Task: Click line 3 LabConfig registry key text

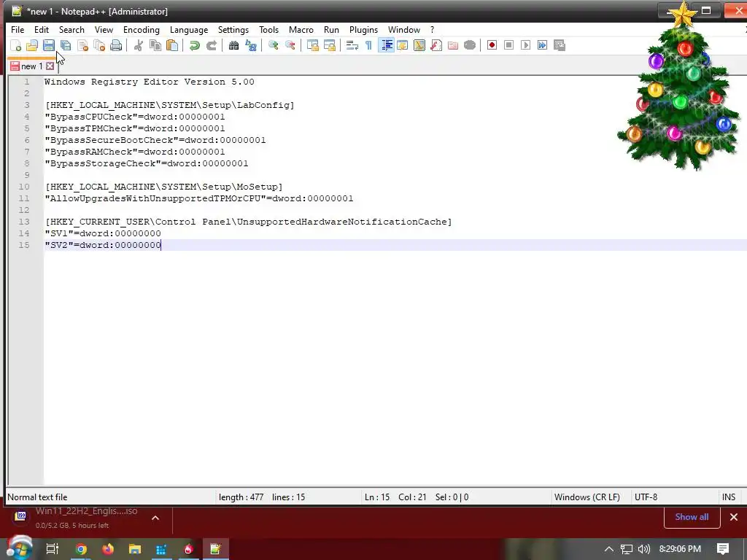Action: click(169, 105)
